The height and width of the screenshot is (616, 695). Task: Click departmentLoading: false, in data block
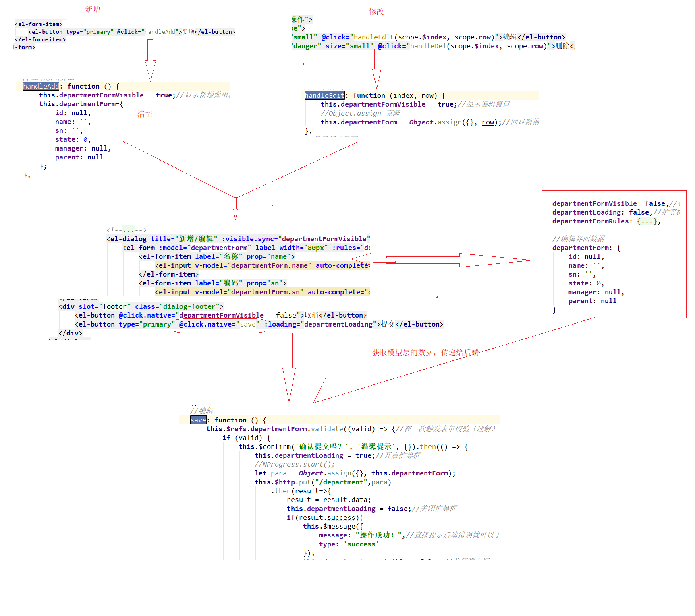(602, 212)
